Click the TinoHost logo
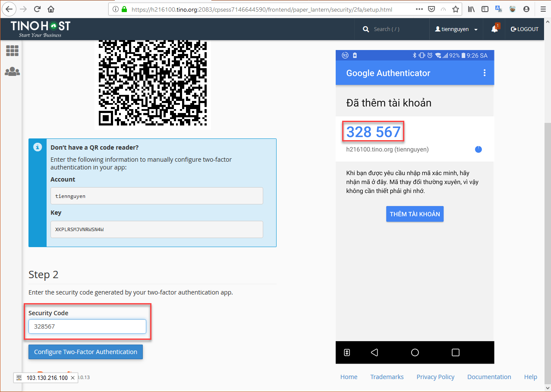This screenshot has height=392, width=551. tap(40, 28)
